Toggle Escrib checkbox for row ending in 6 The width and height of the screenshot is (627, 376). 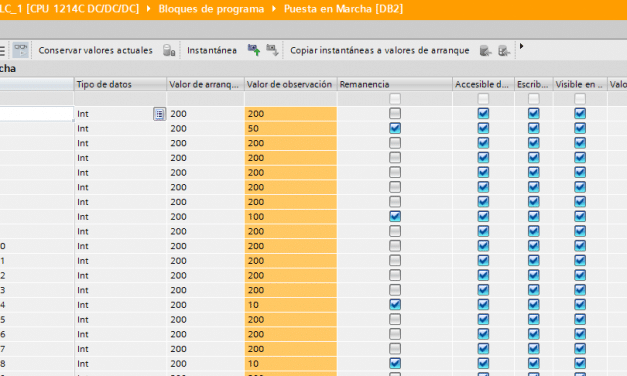click(533, 334)
